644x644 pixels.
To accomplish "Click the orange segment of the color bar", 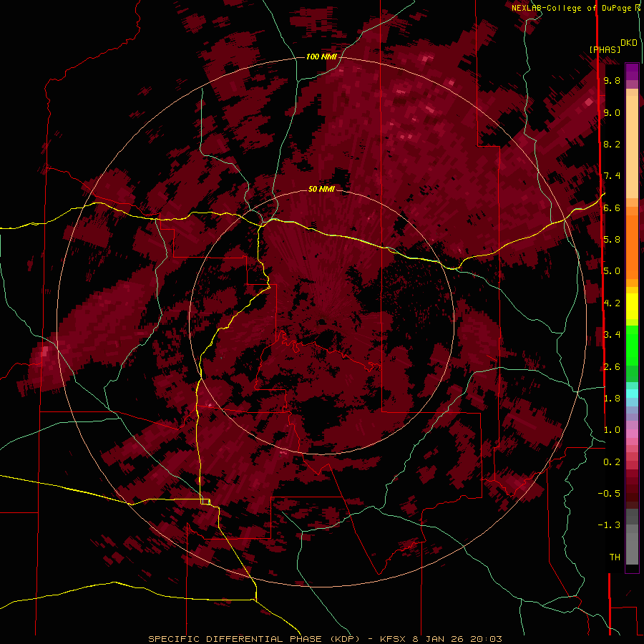I will 632,246.
